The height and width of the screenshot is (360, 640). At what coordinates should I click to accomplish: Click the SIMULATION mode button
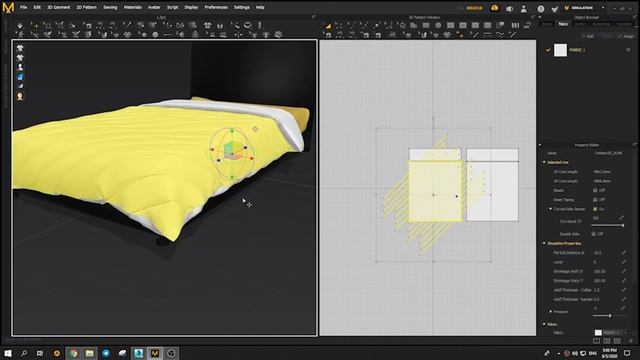(x=582, y=8)
